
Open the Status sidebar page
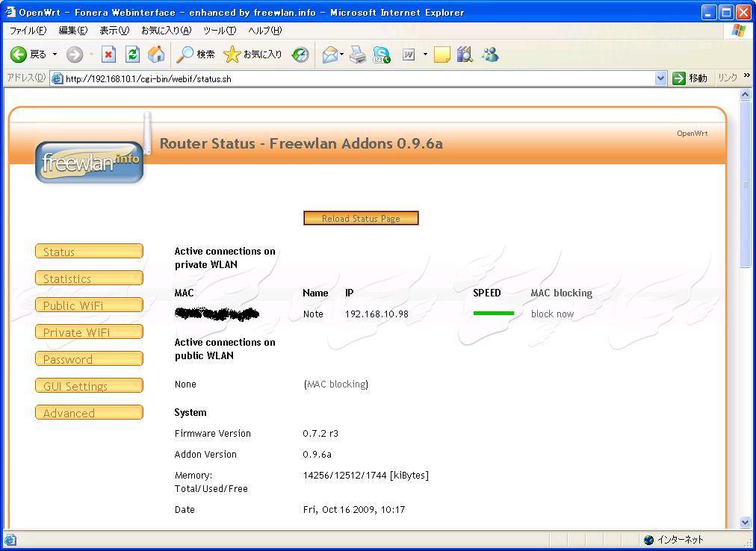pyautogui.click(x=89, y=251)
